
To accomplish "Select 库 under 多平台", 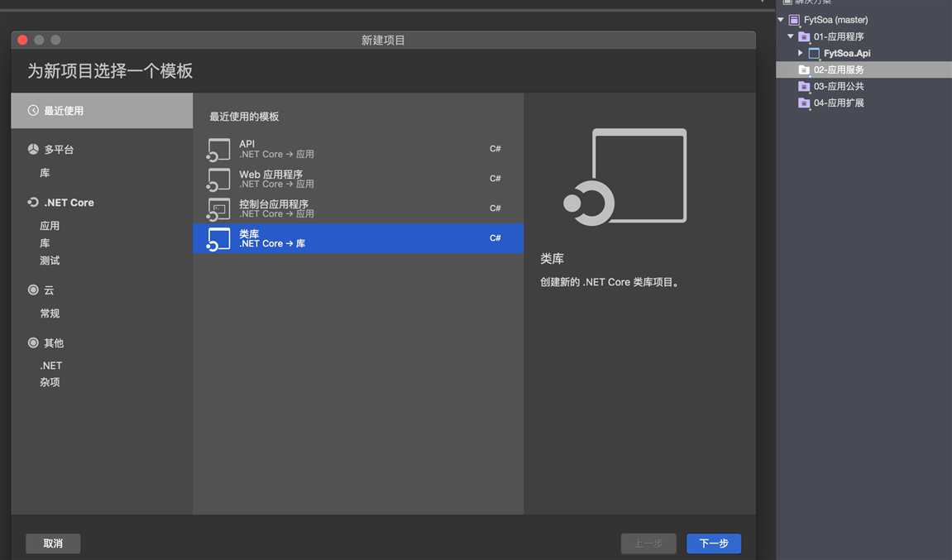I will 45,173.
